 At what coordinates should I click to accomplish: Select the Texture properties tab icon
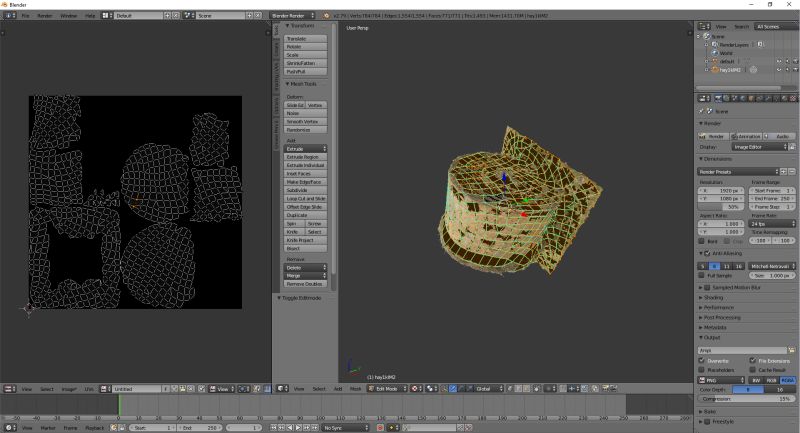coord(793,98)
